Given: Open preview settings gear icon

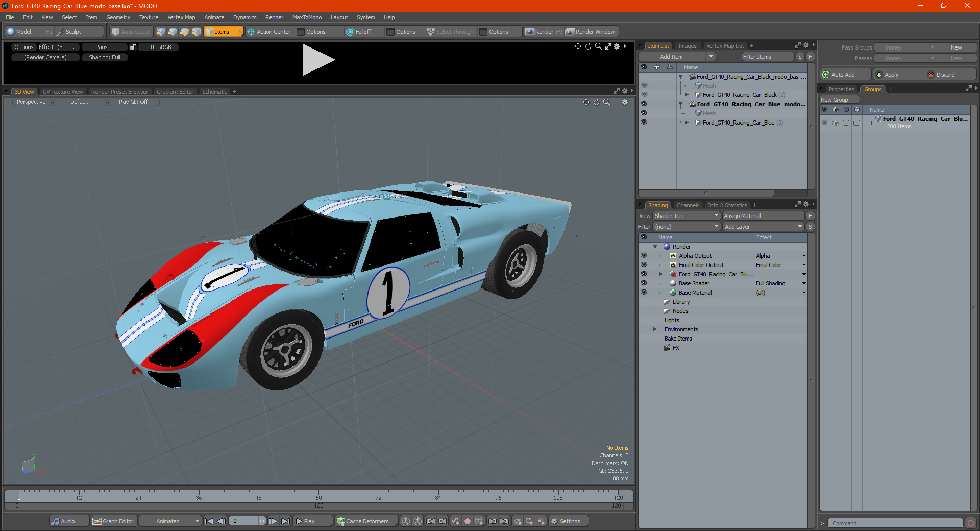Looking at the screenshot, I should (617, 46).
